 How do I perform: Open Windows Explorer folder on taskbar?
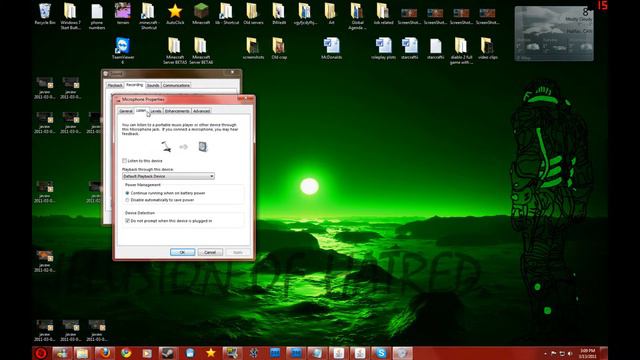[x=83, y=353]
